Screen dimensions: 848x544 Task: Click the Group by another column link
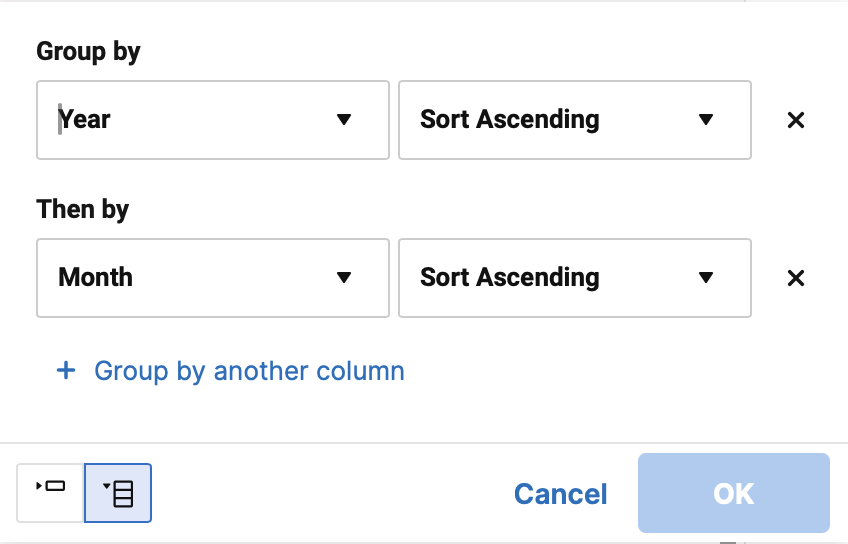[249, 371]
